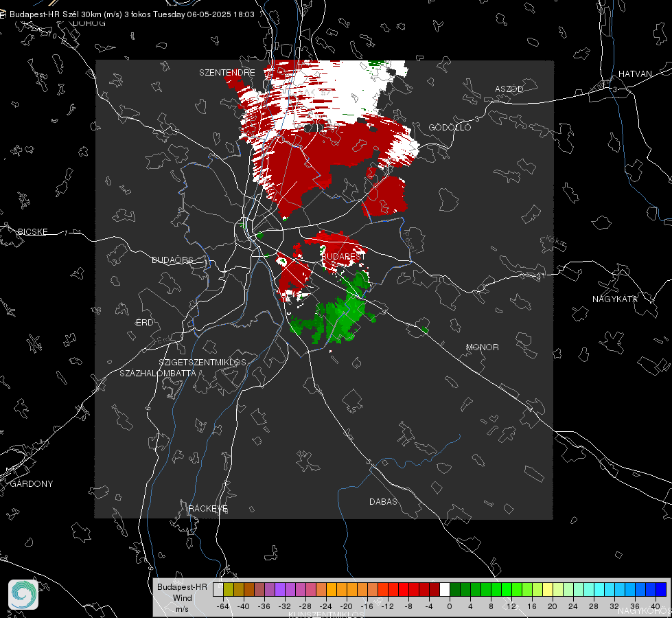Click the legend m/s unit label
This screenshot has width=672, height=618.
click(x=182, y=608)
